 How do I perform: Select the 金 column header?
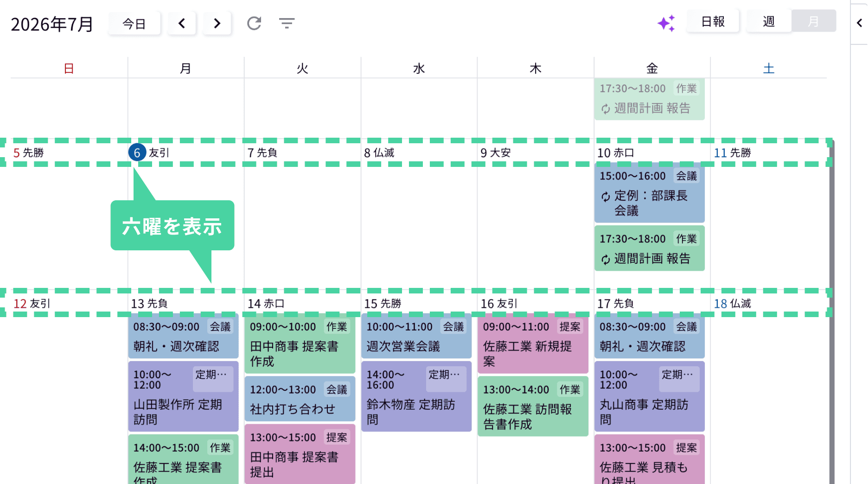click(652, 69)
